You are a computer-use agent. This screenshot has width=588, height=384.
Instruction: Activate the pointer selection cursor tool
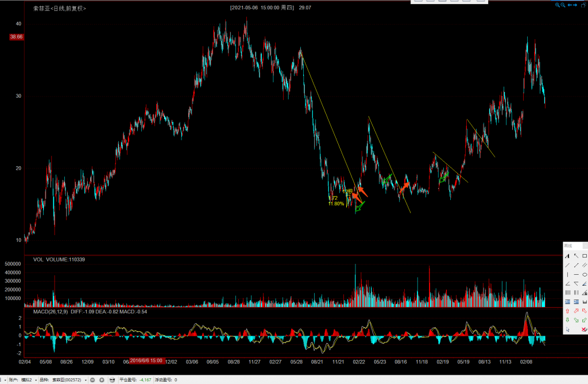(x=567, y=329)
